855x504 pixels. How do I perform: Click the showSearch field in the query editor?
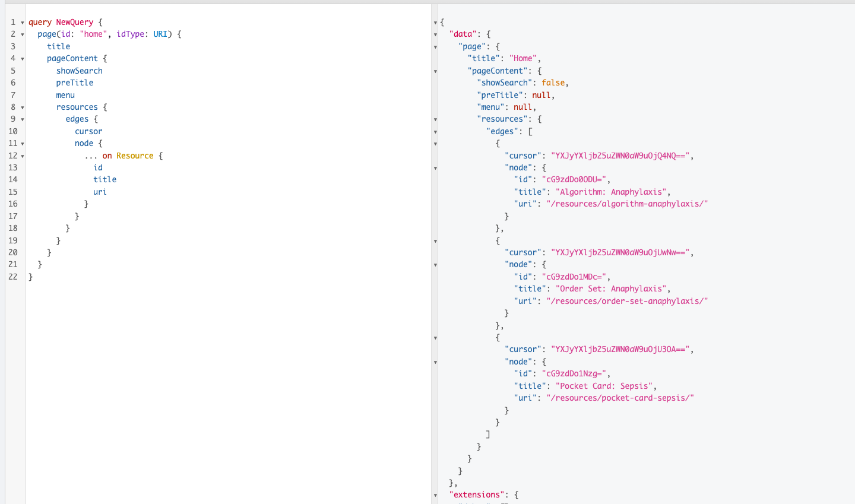point(79,71)
